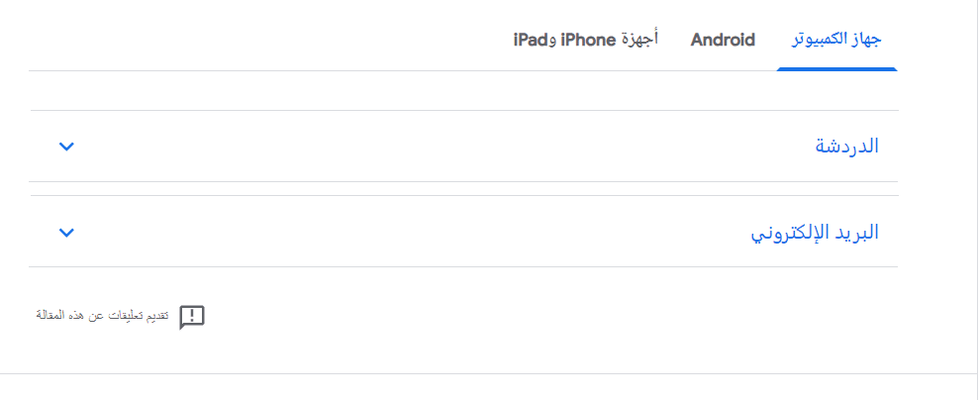The width and height of the screenshot is (980, 400).
Task: Show the email instructions via its arrow
Action: 66,233
